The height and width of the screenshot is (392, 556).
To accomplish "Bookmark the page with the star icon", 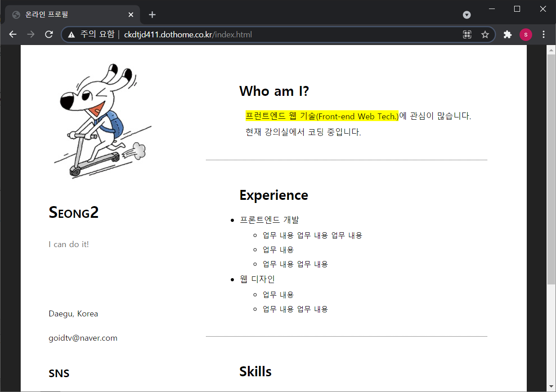I will (x=485, y=34).
